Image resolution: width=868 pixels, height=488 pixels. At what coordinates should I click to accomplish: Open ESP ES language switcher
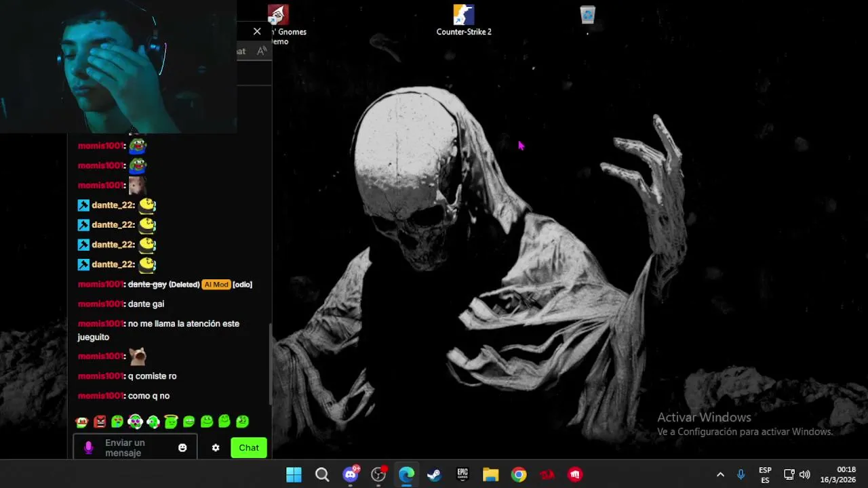click(765, 474)
